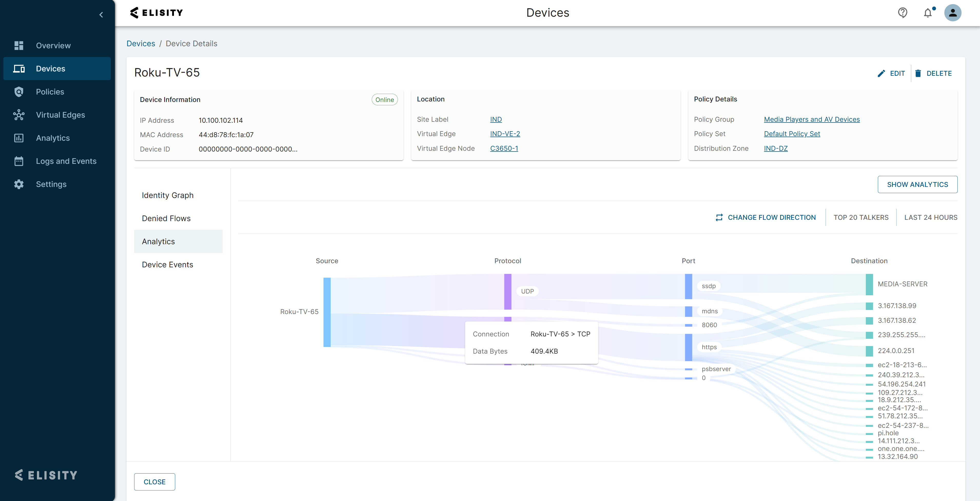Go back via Devices breadcrumb link
Screen dimensions: 980x501
coord(141,43)
